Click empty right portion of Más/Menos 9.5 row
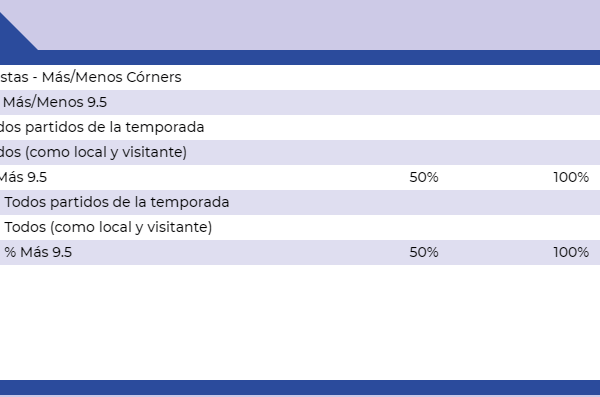Viewport: 600px width, 397px height. pyautogui.click(x=354, y=102)
